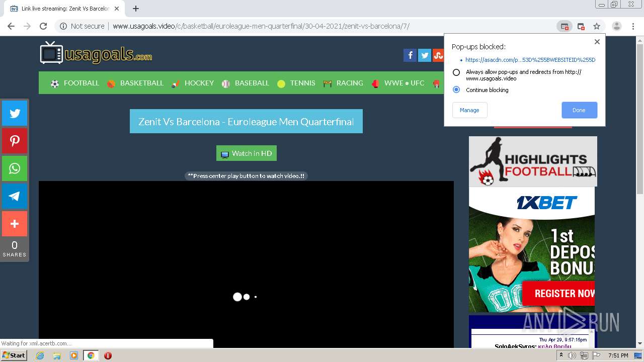Open the Action Center flag tray icon
The image size is (644, 362).
point(596,355)
